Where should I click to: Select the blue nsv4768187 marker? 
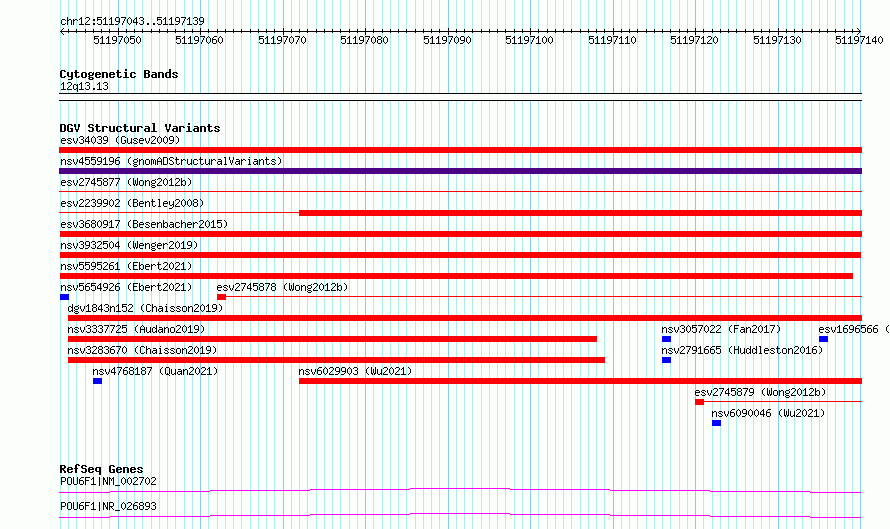click(x=98, y=381)
